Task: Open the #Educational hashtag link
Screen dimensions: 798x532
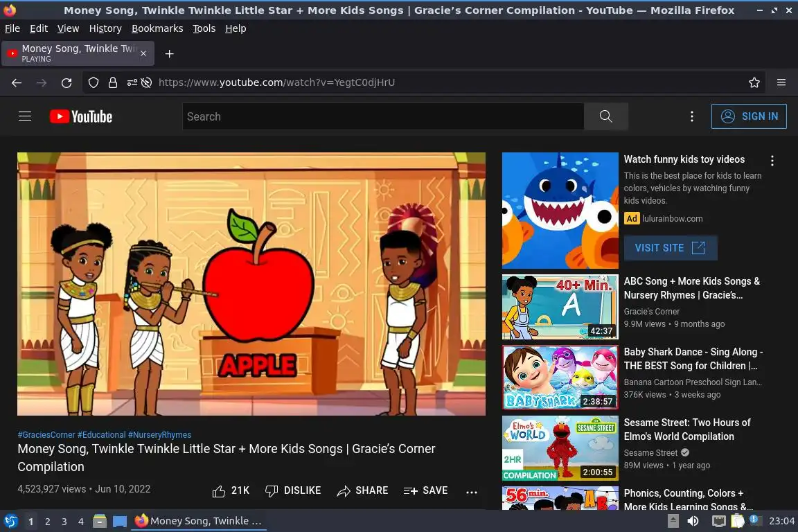Action: point(101,435)
